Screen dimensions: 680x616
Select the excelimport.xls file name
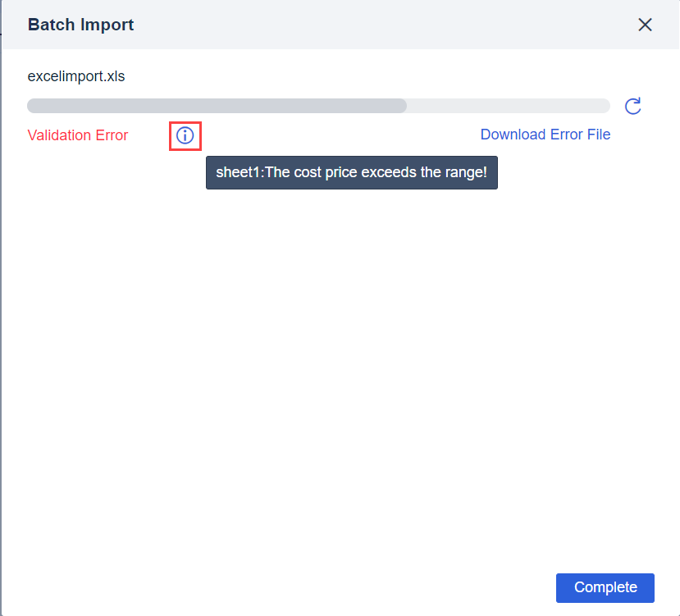[76, 75]
